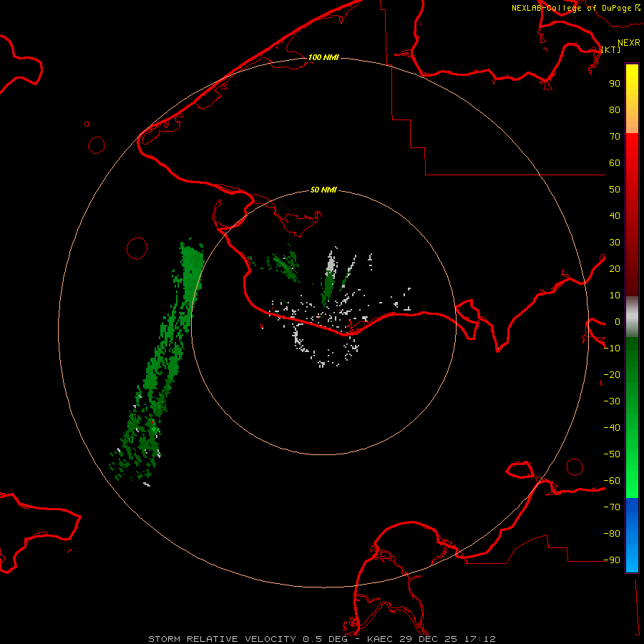Click the -30 value on velocity scale
This screenshot has height=644, width=644.
(612, 401)
